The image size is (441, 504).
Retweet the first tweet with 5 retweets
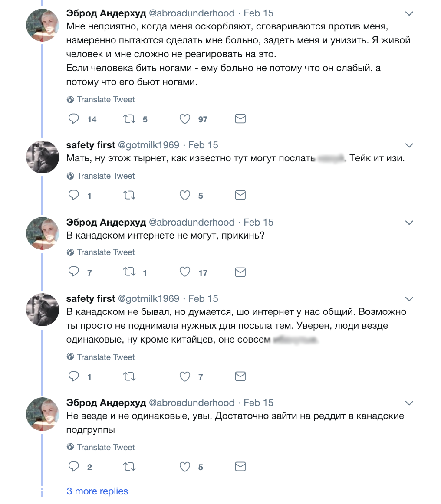(x=129, y=119)
